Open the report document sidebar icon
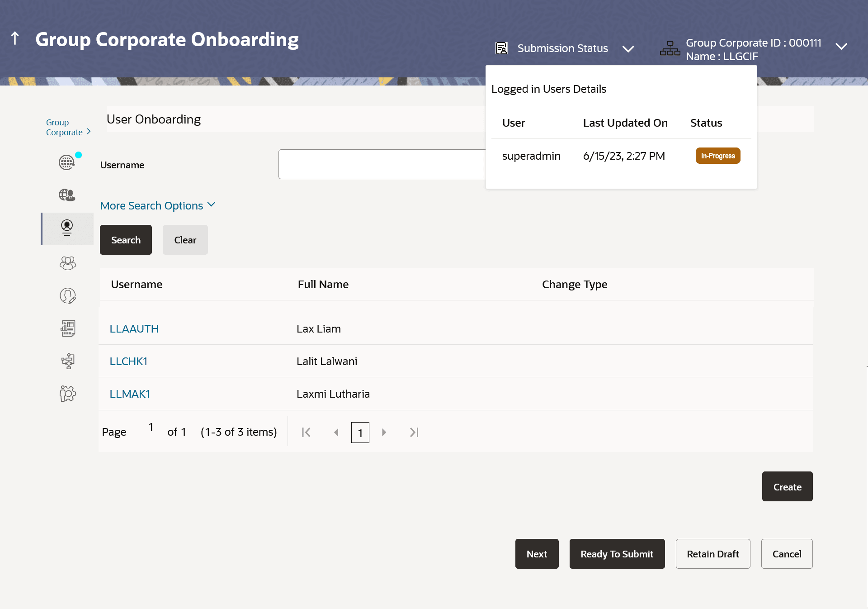 [68, 328]
